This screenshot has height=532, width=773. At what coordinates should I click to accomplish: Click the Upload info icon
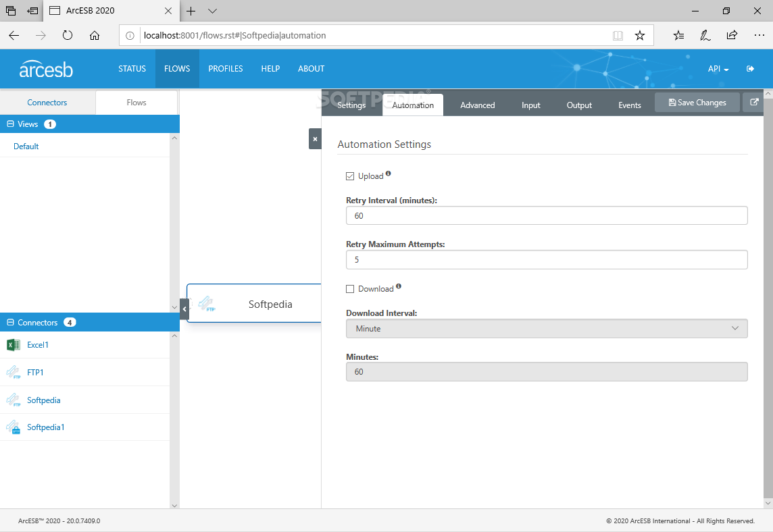pos(389,174)
